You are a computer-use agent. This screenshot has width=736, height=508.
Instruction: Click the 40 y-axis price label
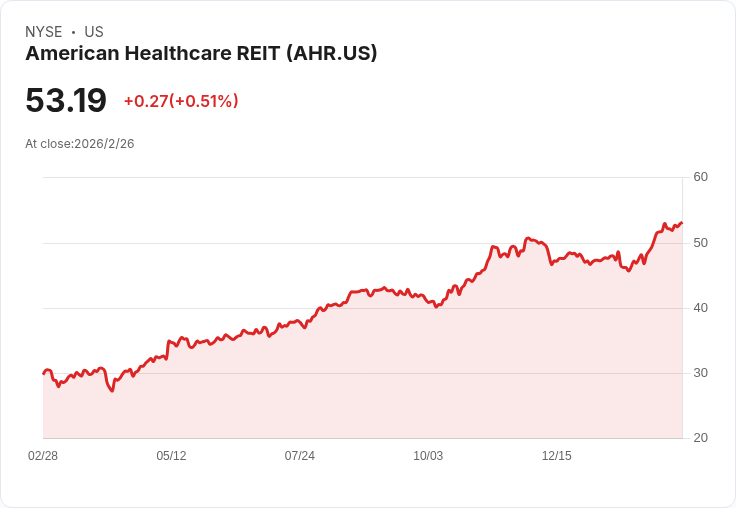pyautogui.click(x=700, y=308)
